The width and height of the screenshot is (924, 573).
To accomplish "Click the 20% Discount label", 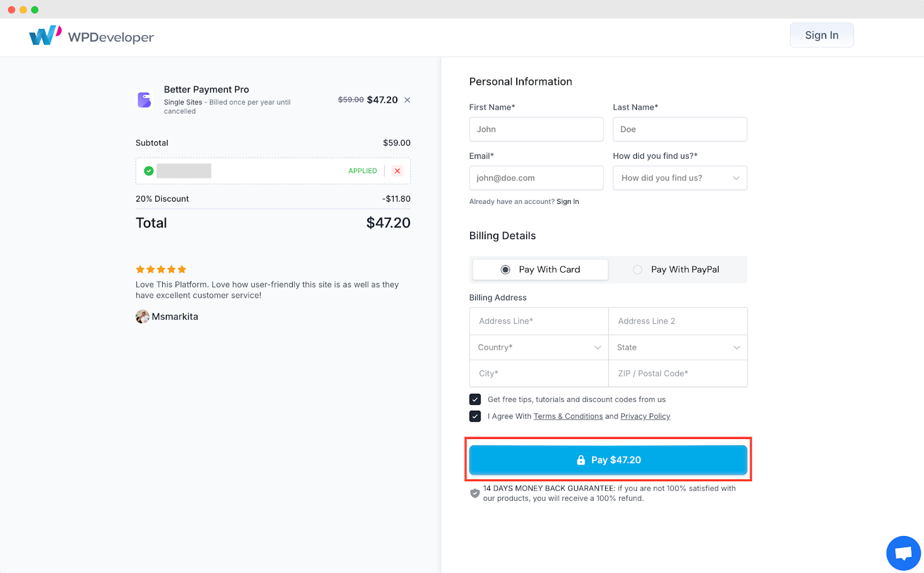I will (x=162, y=199).
